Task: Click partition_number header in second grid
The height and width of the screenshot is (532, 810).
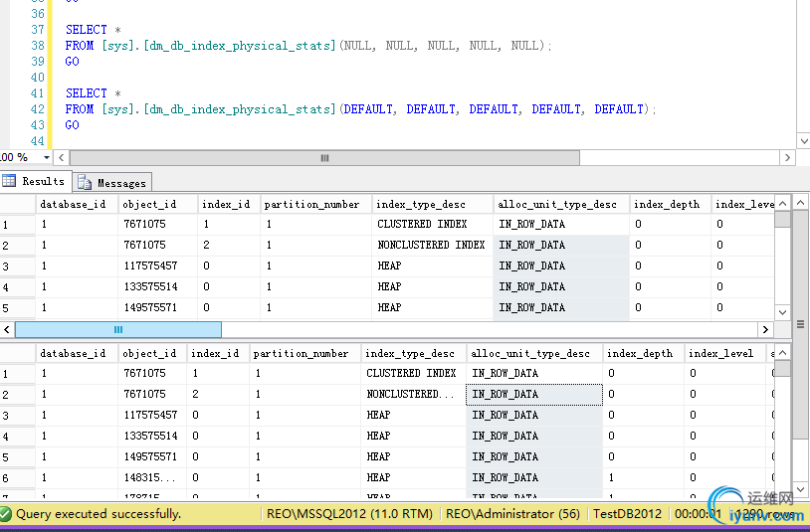Action: (x=304, y=353)
